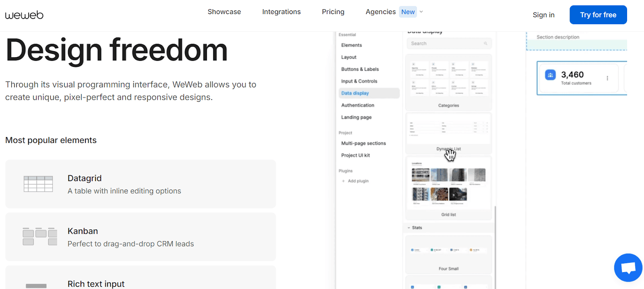Image resolution: width=644 pixels, height=289 pixels.
Task: Open the three-dot menu on Total customers card
Action: [607, 78]
